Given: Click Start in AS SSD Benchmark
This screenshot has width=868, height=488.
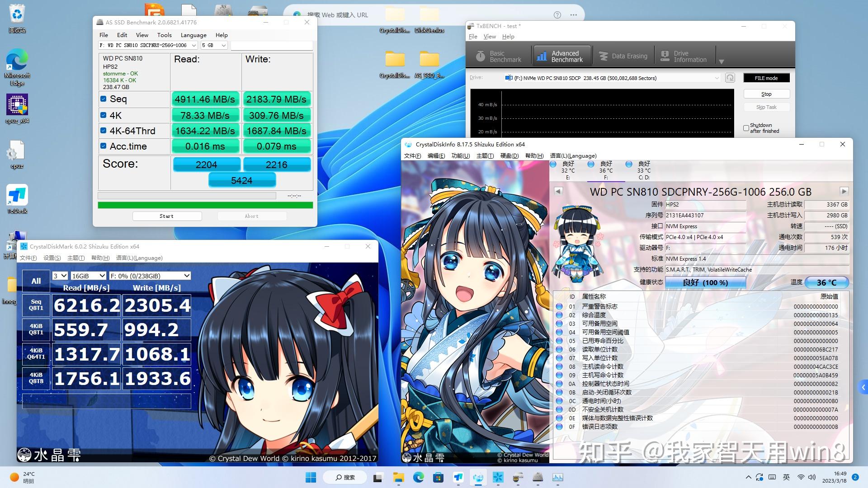Looking at the screenshot, I should tap(167, 216).
